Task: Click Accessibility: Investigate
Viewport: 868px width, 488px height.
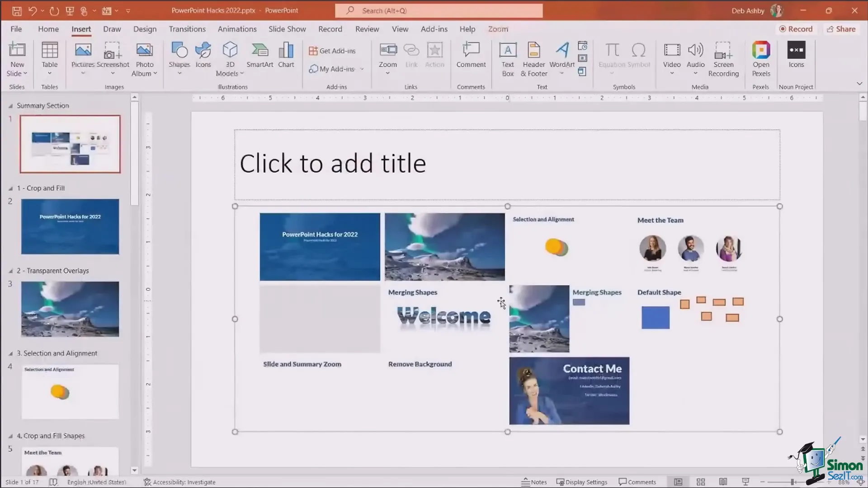Action: click(x=179, y=482)
